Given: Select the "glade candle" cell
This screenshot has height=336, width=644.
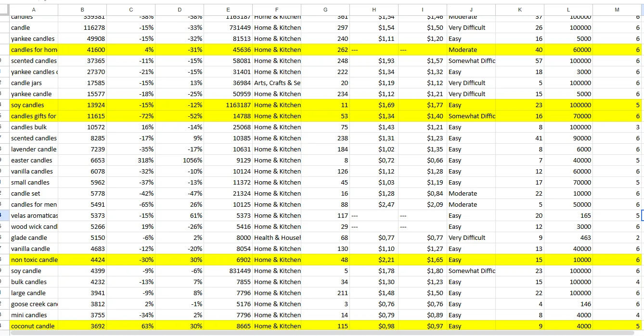Looking at the screenshot, I should (34, 238).
